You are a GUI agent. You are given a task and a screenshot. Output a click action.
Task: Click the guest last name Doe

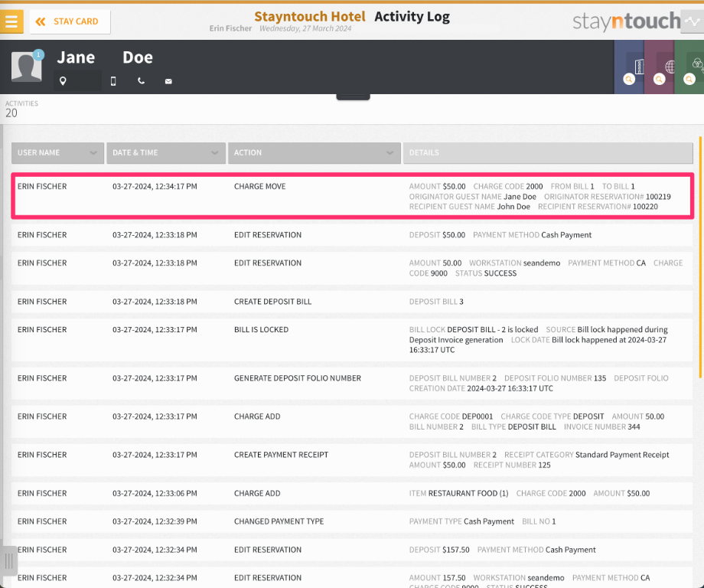pos(138,57)
